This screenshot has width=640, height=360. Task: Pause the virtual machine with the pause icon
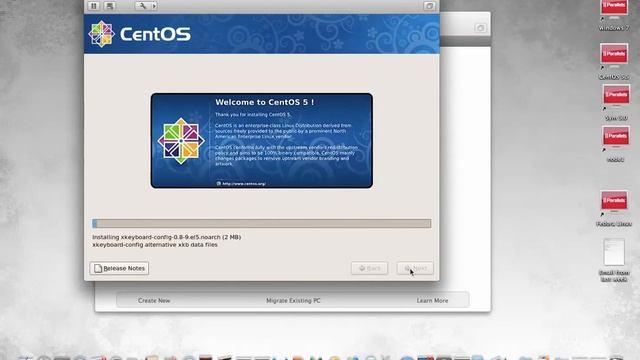click(94, 6)
